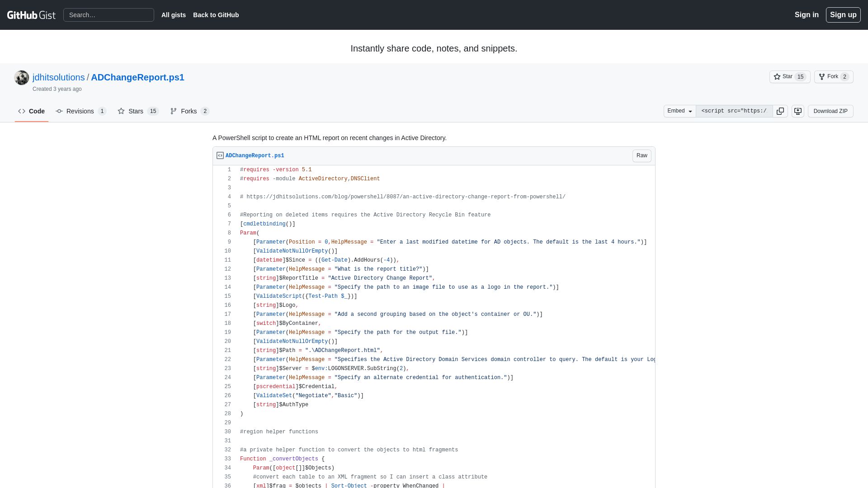
Task: Click the '[string]$Logo,' code line
Action: [x=276, y=305]
